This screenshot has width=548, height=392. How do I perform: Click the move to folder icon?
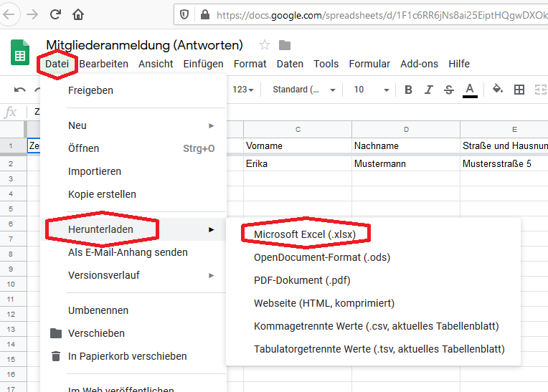point(285,45)
